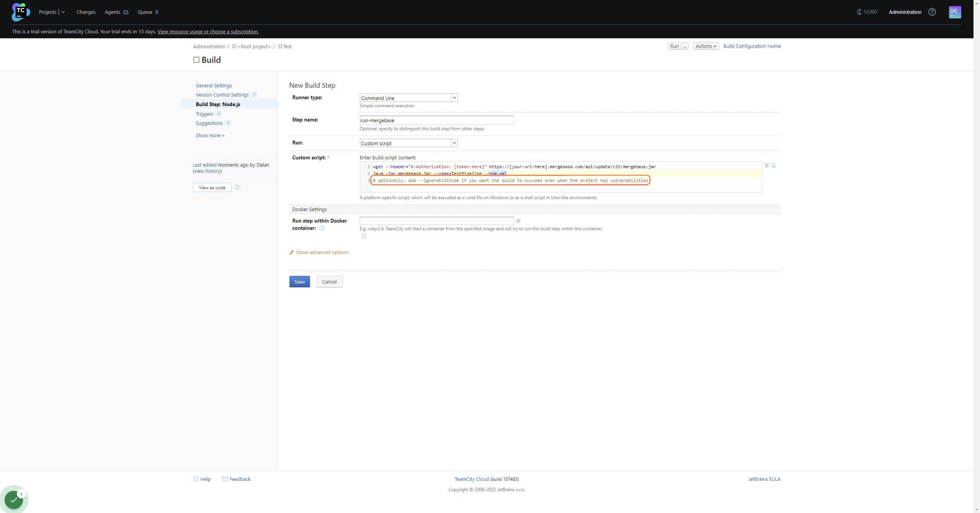Click the build credits 12,000 indicator

click(867, 12)
